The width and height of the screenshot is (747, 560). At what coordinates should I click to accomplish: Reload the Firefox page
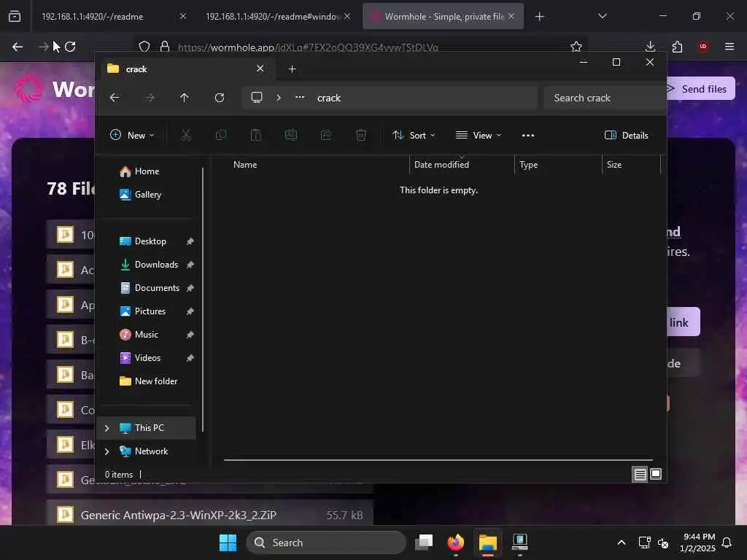70,47
